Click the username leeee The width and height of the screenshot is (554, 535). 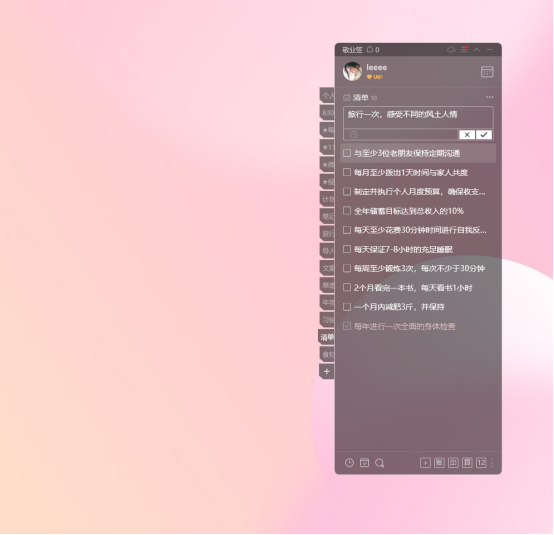(377, 67)
